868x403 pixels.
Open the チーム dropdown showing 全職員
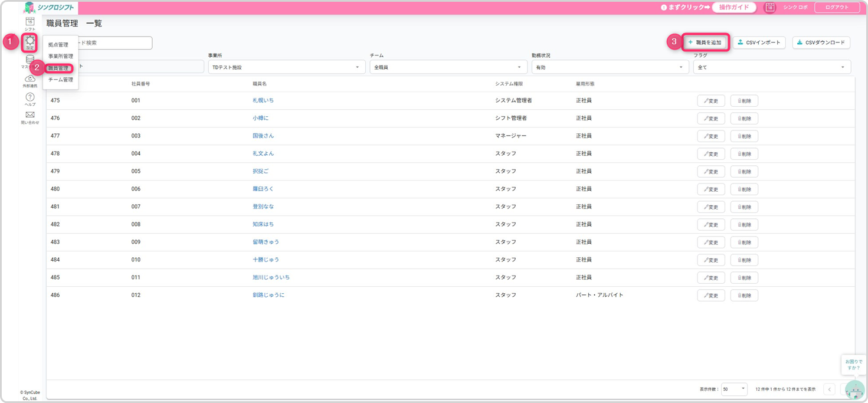tap(448, 67)
